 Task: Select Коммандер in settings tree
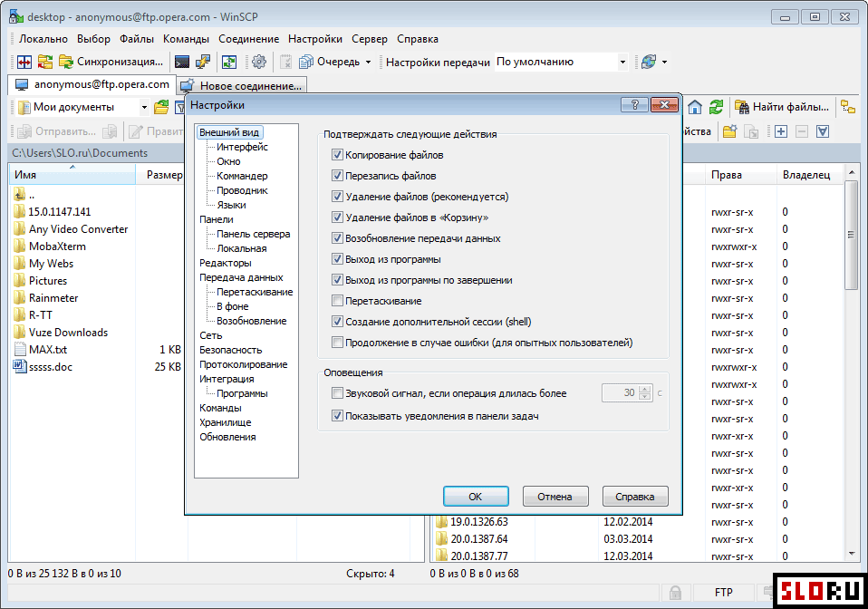[242, 176]
